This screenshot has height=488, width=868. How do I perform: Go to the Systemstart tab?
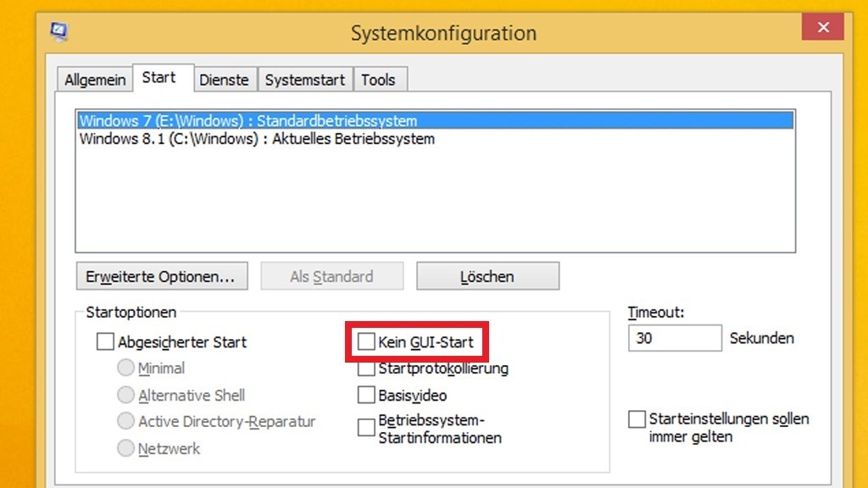pyautogui.click(x=305, y=80)
